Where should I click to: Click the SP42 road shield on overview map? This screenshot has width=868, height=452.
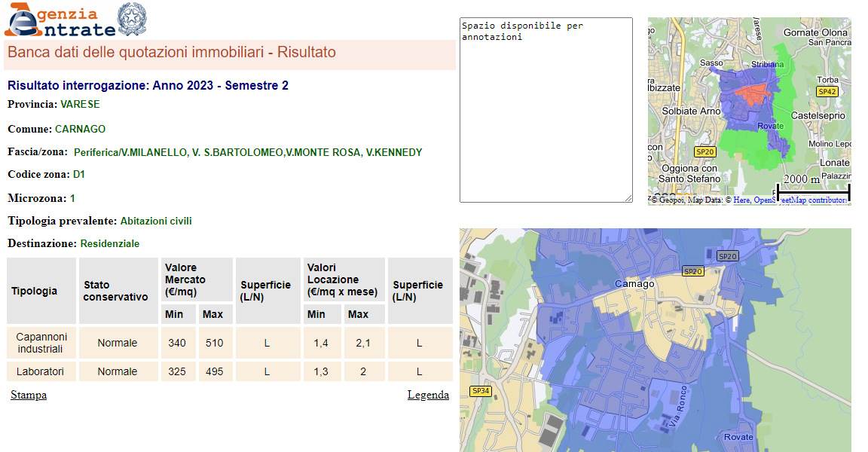[x=827, y=91]
